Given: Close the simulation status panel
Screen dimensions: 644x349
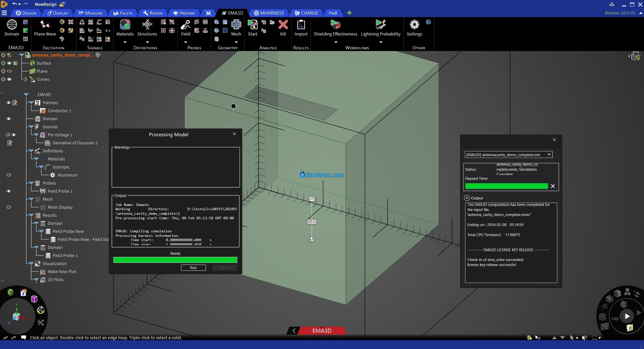Looking at the screenshot, I should [x=554, y=140].
